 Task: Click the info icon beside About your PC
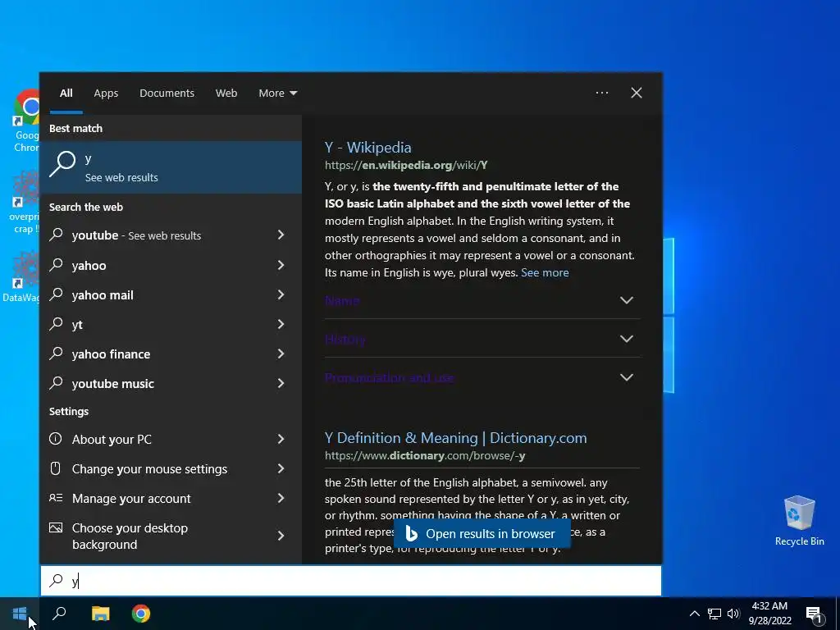click(x=55, y=439)
